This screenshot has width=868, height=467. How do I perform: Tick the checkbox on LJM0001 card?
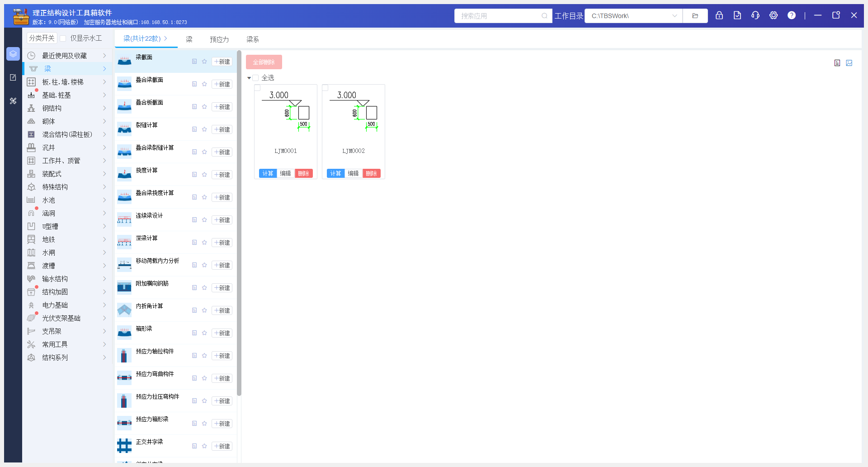click(x=258, y=88)
